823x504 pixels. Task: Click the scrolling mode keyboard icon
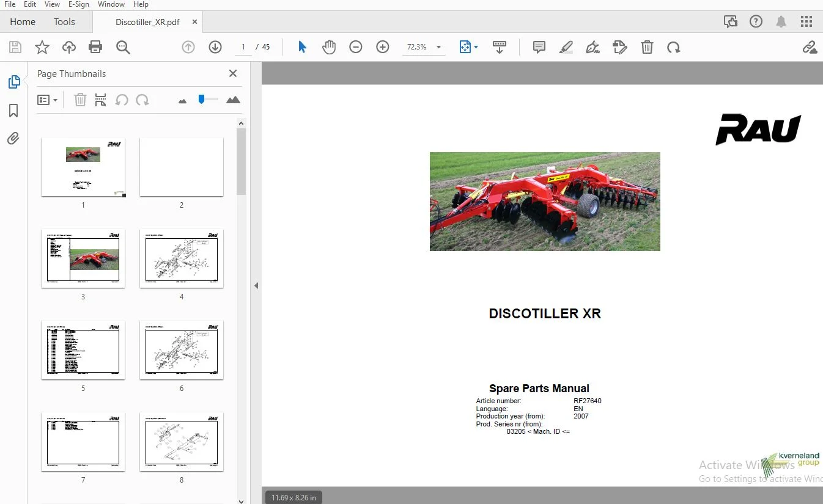[x=500, y=47]
